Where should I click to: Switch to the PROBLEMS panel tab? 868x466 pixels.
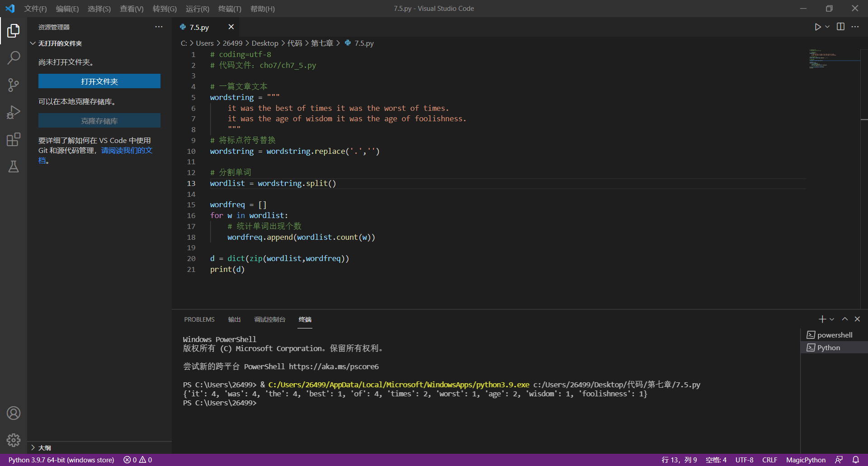tap(199, 319)
